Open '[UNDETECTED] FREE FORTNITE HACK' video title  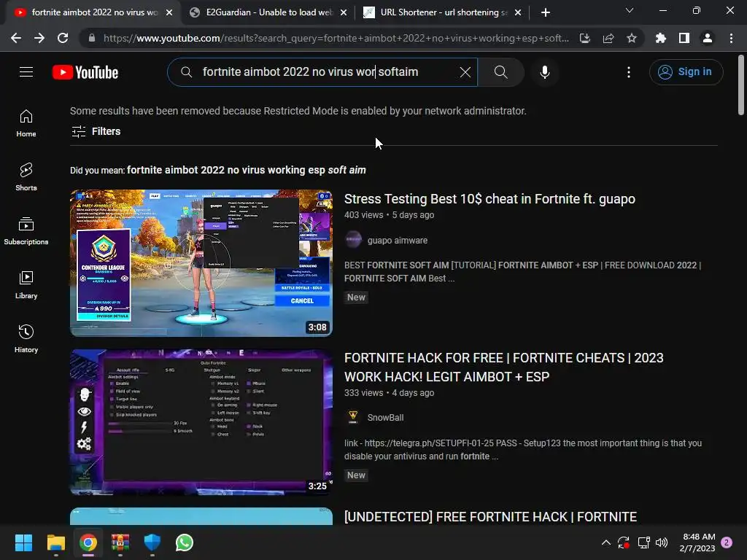pyautogui.click(x=490, y=517)
